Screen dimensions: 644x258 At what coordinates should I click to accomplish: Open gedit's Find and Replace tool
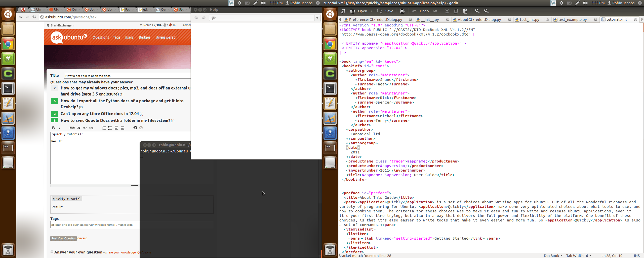pyautogui.click(x=486, y=11)
